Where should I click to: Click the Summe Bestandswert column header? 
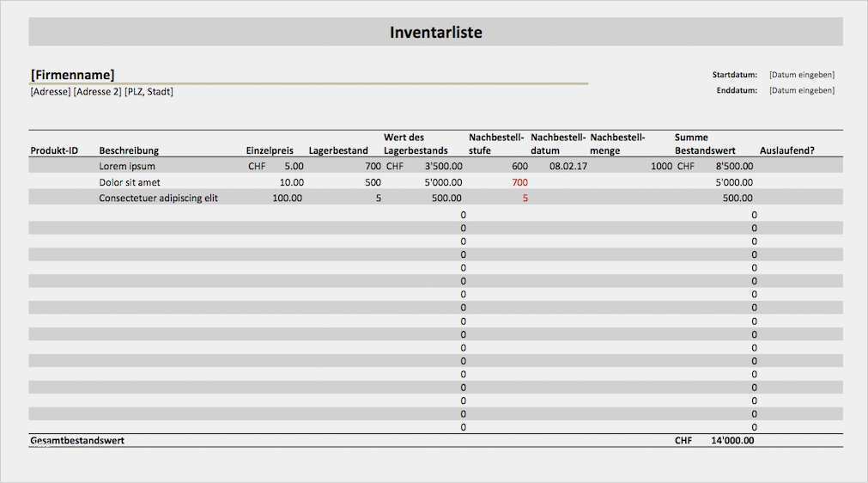point(705,144)
